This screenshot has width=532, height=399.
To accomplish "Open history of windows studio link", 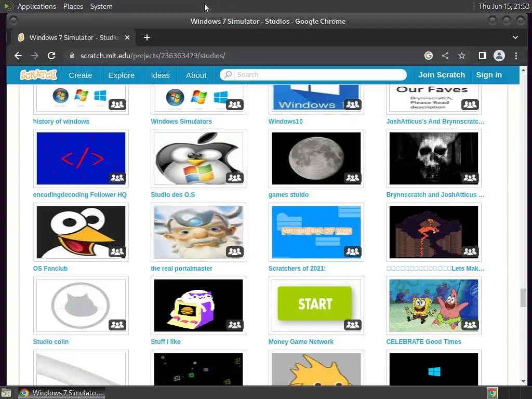I will [x=61, y=122].
